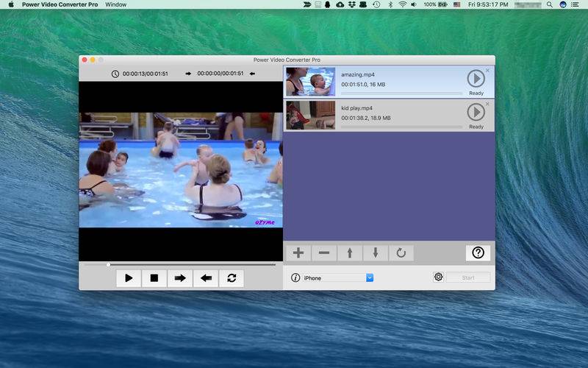Click the amazing.mp4 progress bar
This screenshot has height=368, width=588.
[x=401, y=93]
